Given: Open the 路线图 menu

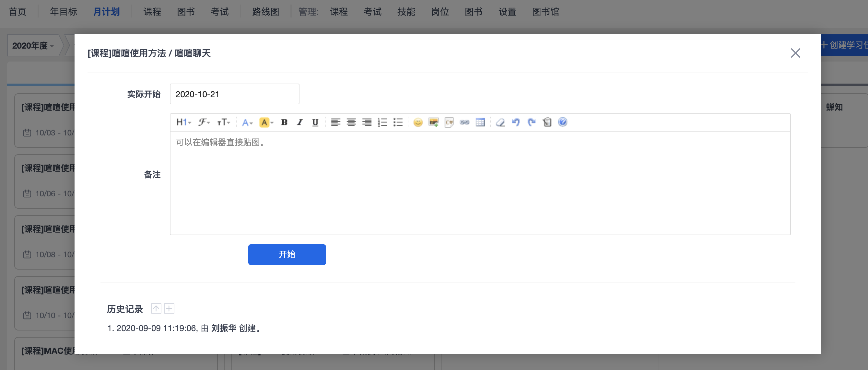Looking at the screenshot, I should (x=266, y=12).
